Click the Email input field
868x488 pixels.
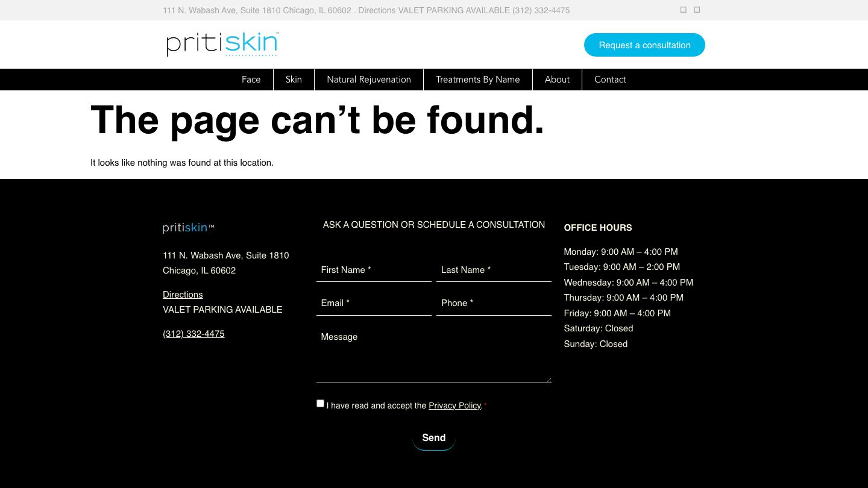374,303
